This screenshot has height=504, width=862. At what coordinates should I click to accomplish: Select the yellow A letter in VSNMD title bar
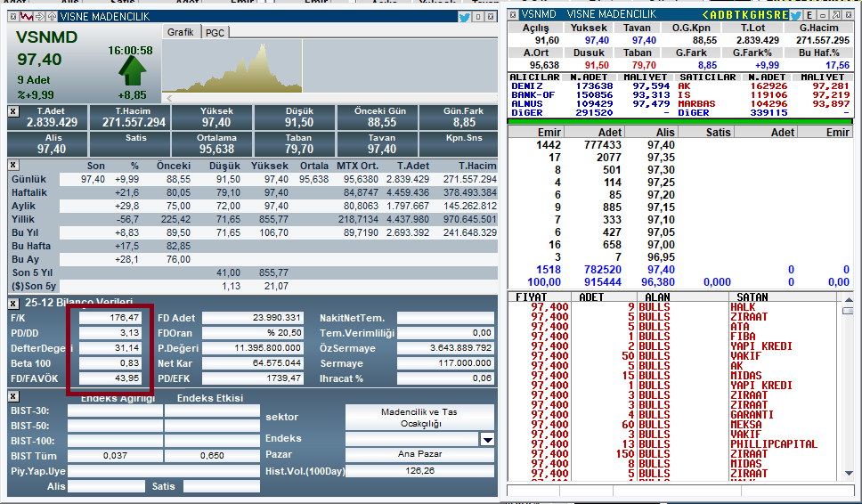[x=714, y=15]
